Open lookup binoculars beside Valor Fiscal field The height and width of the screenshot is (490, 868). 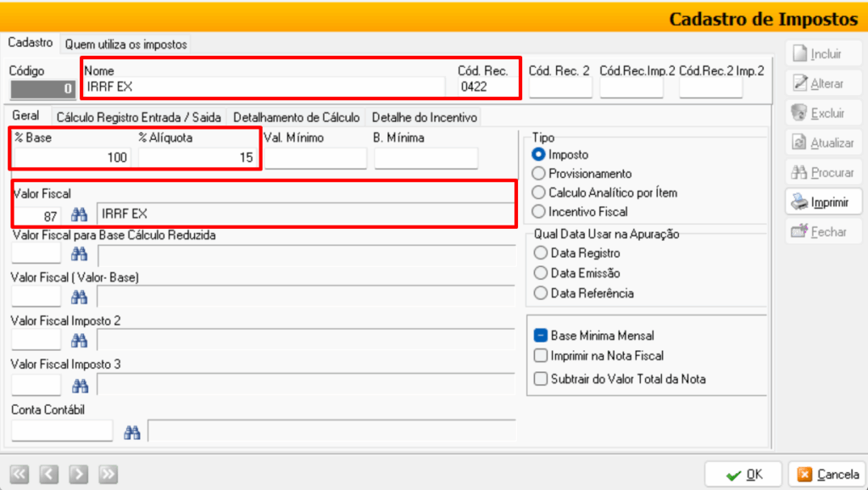pos(79,214)
